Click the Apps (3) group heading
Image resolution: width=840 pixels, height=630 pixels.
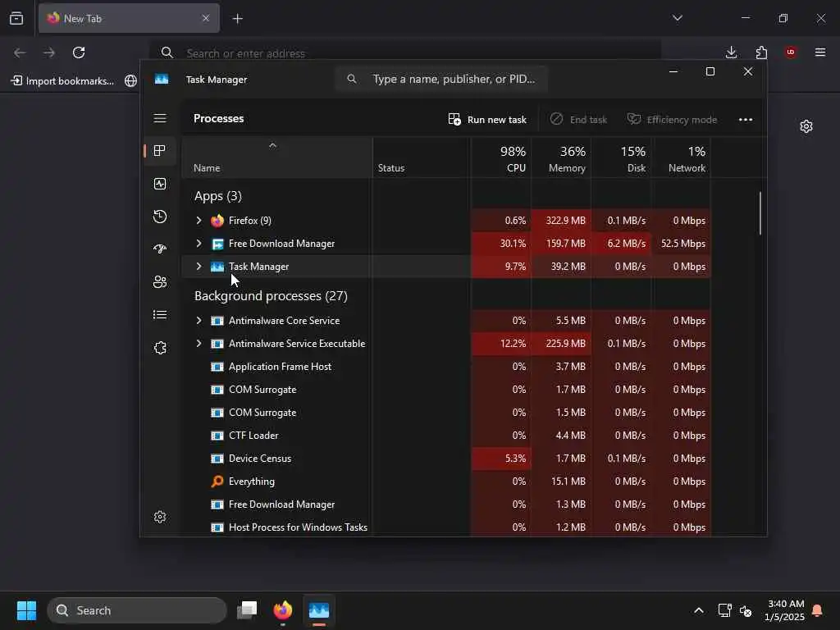pyautogui.click(x=218, y=196)
